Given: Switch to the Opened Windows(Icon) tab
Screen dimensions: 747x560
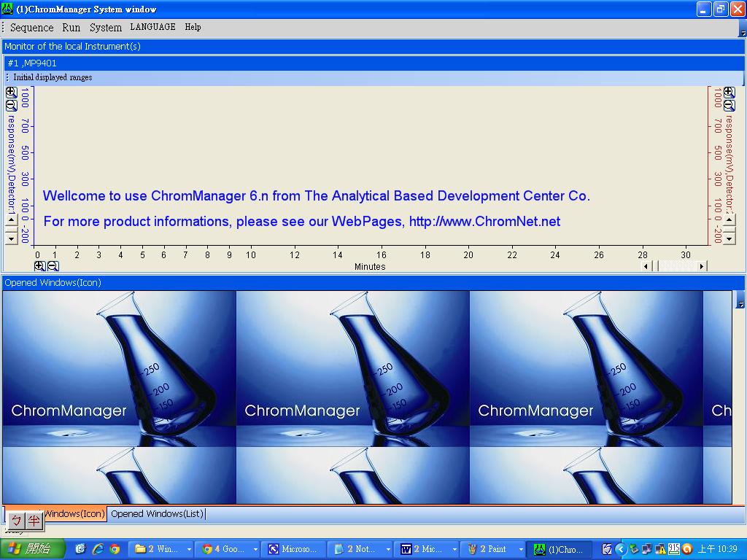Looking at the screenshot, I should point(74,514).
